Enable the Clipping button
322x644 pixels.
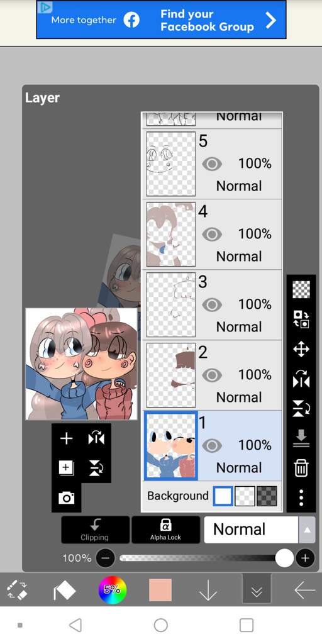point(96,530)
